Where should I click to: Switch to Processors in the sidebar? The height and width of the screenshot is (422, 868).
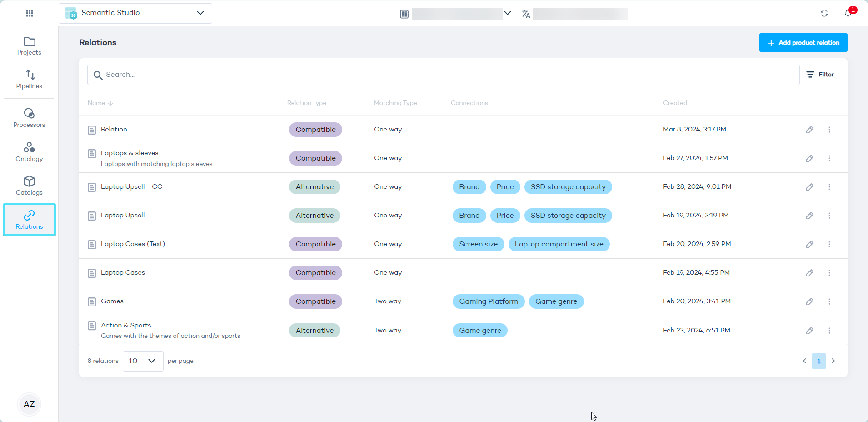pyautogui.click(x=29, y=118)
